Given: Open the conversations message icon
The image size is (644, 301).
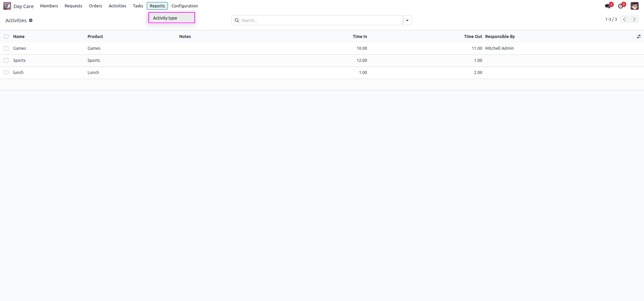Looking at the screenshot, I should pyautogui.click(x=608, y=6).
